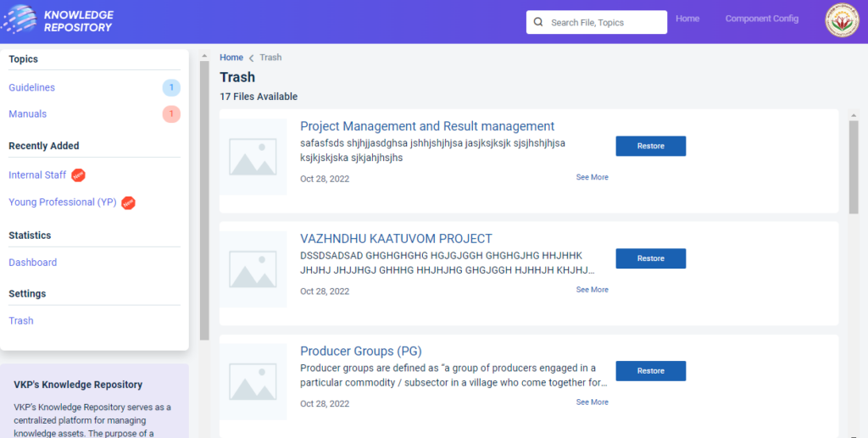
Task: Click the breadcrumb back chevron
Action: coord(251,58)
